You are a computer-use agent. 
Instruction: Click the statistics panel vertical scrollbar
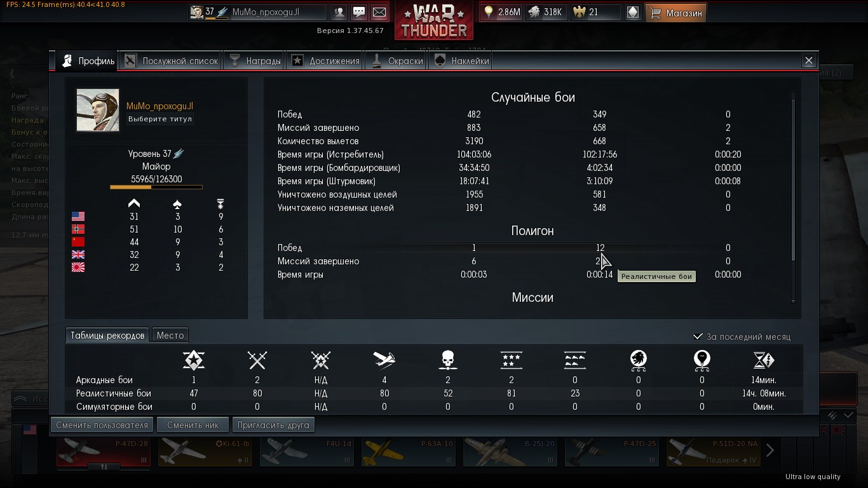pyautogui.click(x=793, y=176)
